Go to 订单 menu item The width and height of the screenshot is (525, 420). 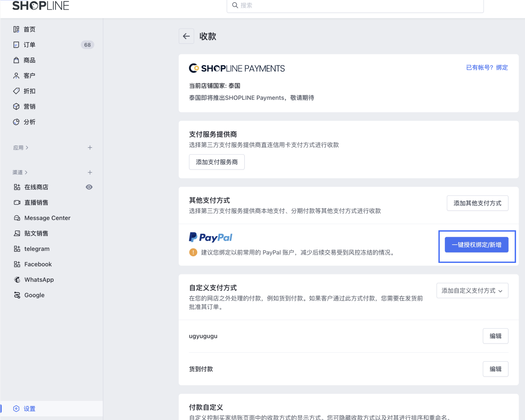click(x=29, y=45)
